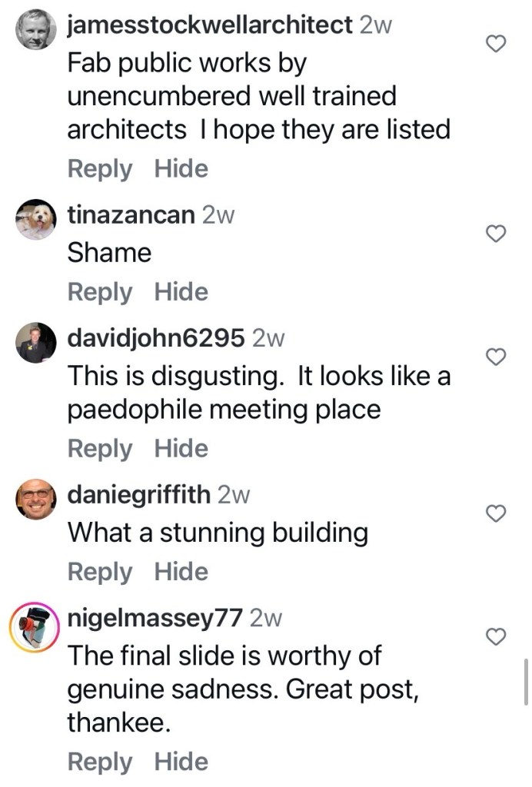Image resolution: width=532 pixels, height=787 pixels.
Task: Hide davidjohn6295's comment
Action: click(181, 449)
